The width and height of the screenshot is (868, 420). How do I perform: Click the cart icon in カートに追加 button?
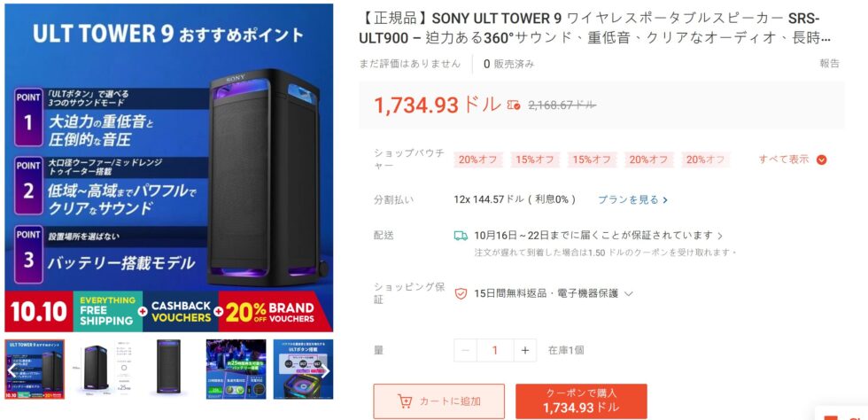click(x=405, y=401)
